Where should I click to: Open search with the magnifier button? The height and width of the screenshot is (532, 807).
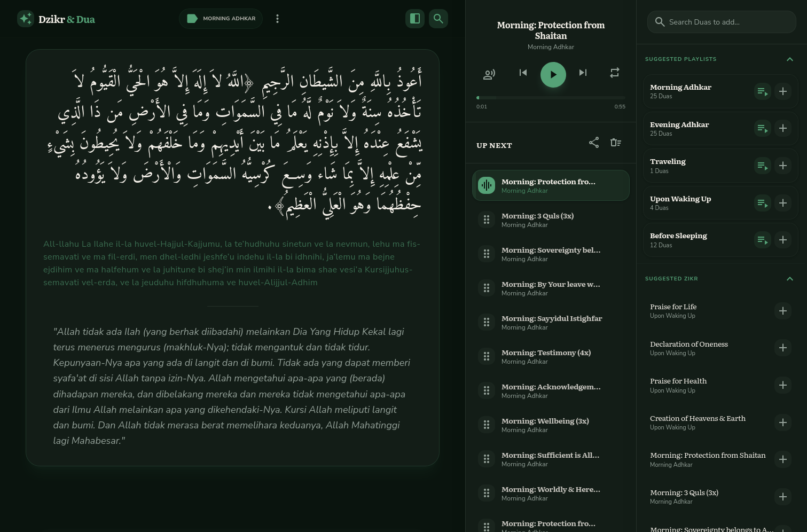click(438, 19)
